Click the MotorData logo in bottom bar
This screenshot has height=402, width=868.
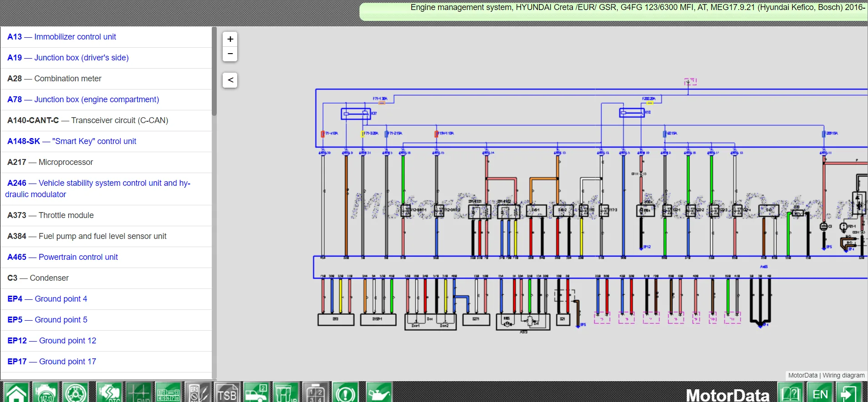[x=727, y=394]
